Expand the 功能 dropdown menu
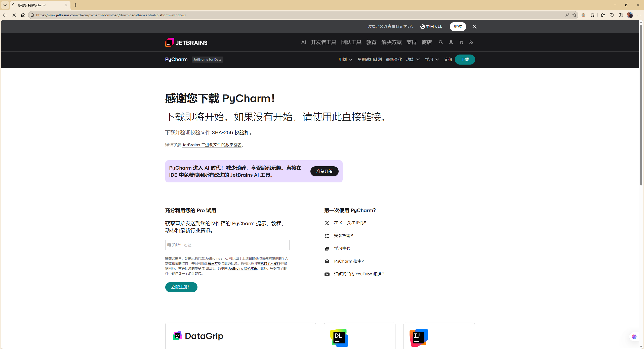 [x=413, y=60]
